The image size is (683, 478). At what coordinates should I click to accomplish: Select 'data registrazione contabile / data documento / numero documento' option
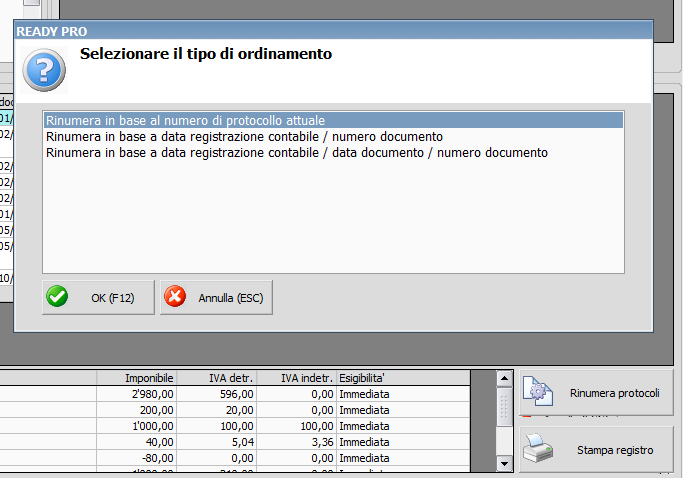[333, 153]
